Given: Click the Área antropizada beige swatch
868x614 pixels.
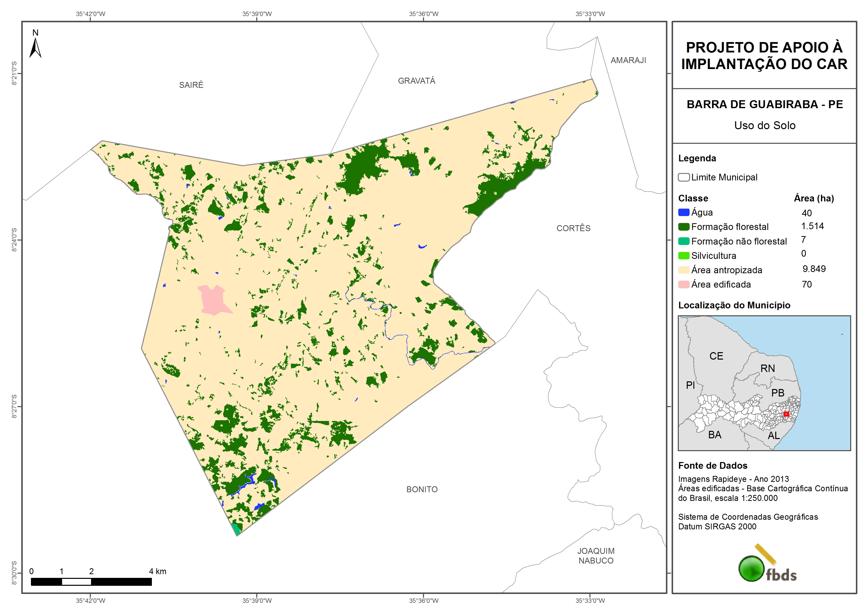Looking at the screenshot, I should [683, 270].
